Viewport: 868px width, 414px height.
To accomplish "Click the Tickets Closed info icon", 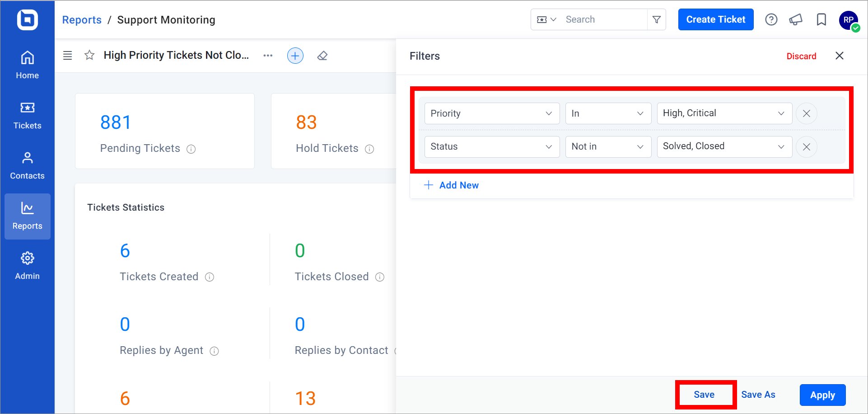I will coord(380,277).
